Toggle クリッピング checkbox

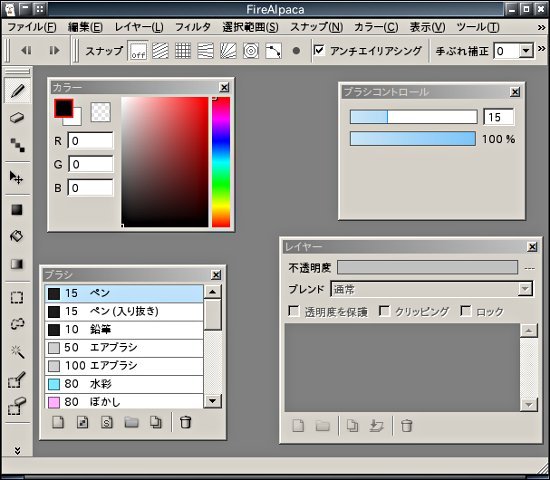click(x=384, y=311)
